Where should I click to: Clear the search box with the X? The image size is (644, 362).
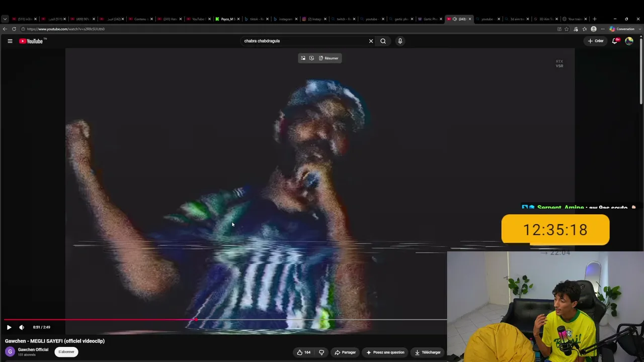pos(371,41)
